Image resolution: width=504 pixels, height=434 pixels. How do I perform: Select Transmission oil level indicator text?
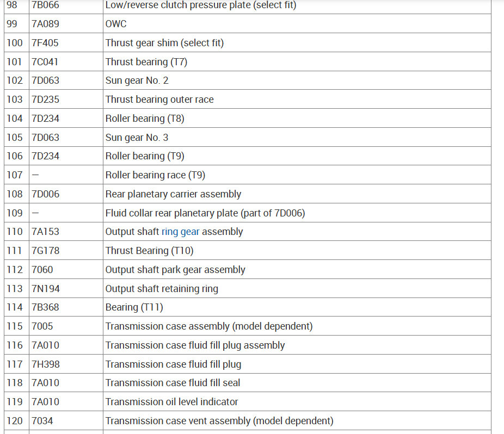171,402
